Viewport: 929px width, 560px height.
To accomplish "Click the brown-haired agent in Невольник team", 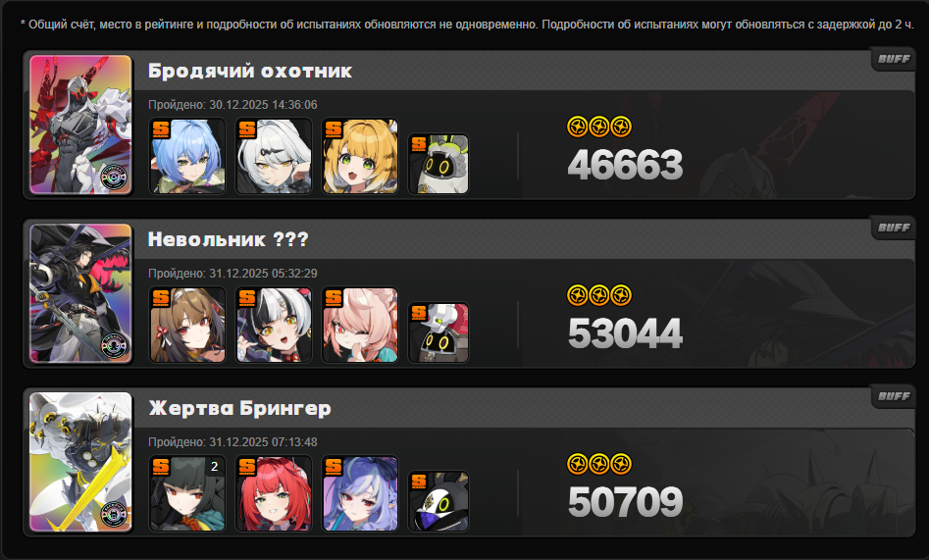I will 187,325.
